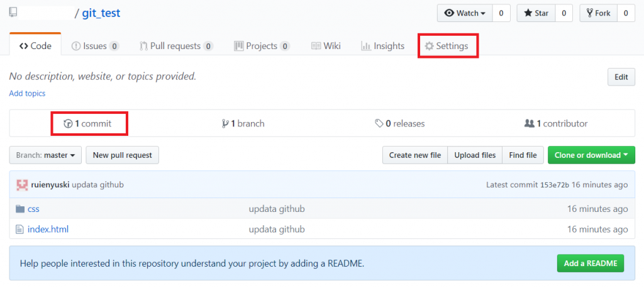The image size is (644, 288).
Task: Click the New pull request button
Action: click(123, 155)
